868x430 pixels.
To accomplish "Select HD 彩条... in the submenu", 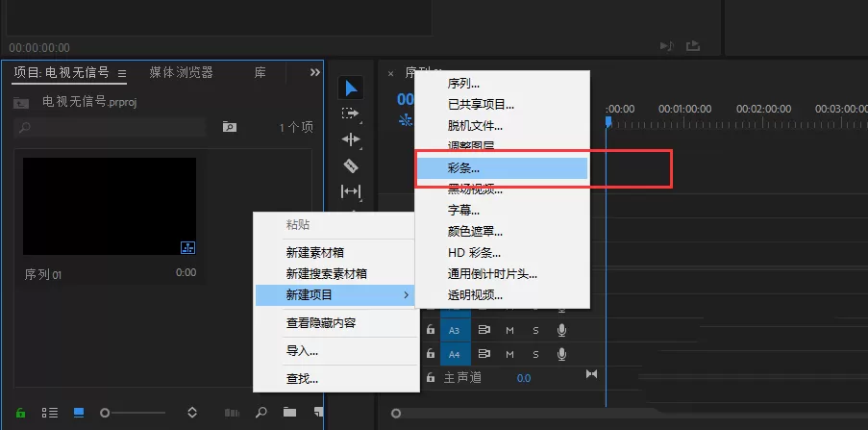I will (x=502, y=253).
